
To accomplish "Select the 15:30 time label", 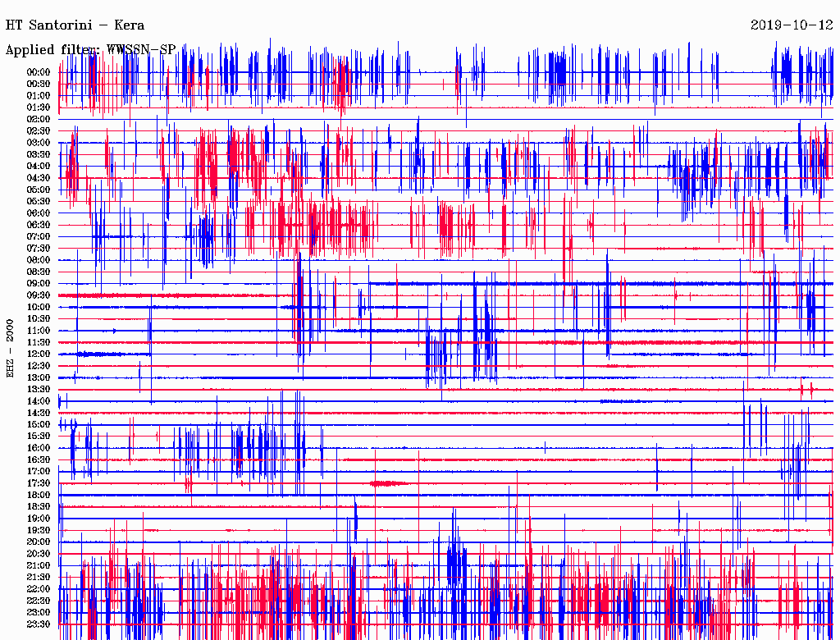I will click(x=39, y=437).
